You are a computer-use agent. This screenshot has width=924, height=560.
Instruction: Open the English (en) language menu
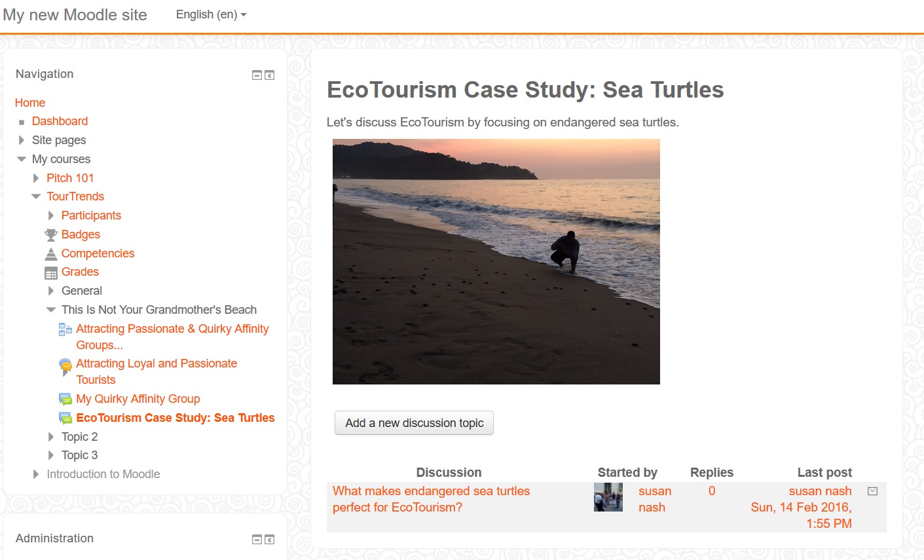(211, 14)
